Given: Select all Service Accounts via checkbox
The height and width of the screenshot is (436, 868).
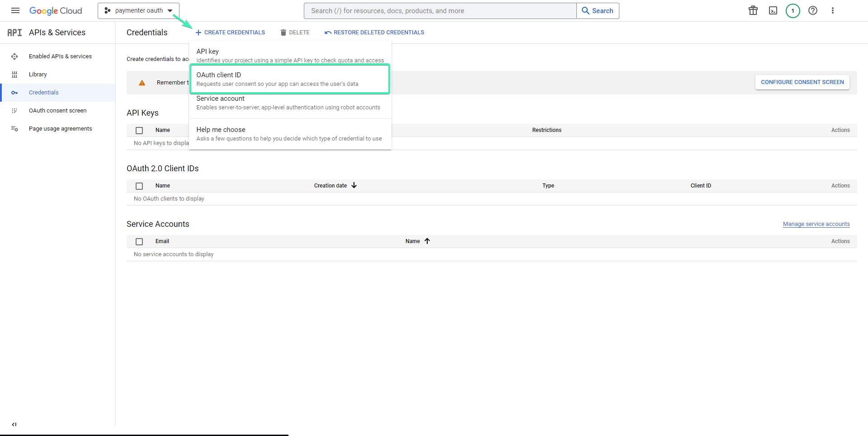Looking at the screenshot, I should coord(139,241).
